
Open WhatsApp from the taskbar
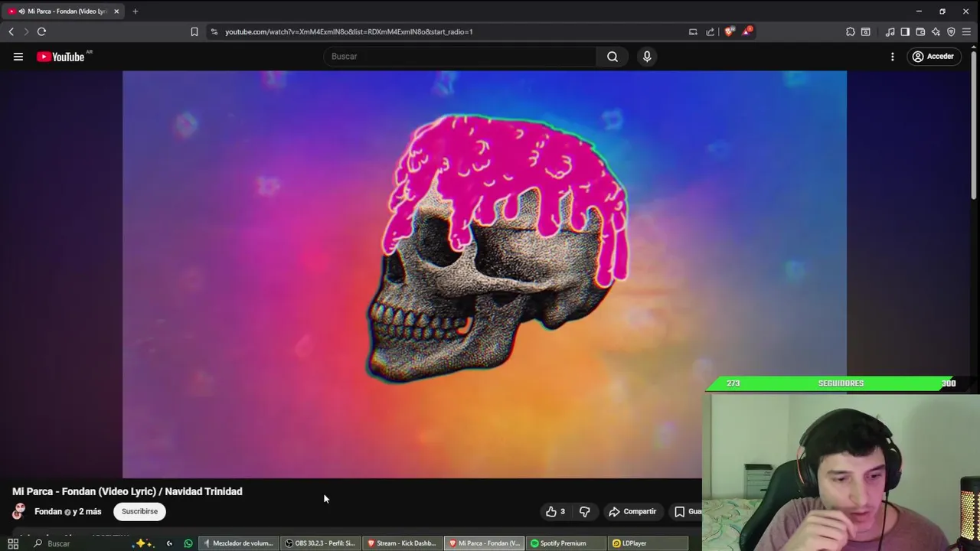(x=188, y=543)
